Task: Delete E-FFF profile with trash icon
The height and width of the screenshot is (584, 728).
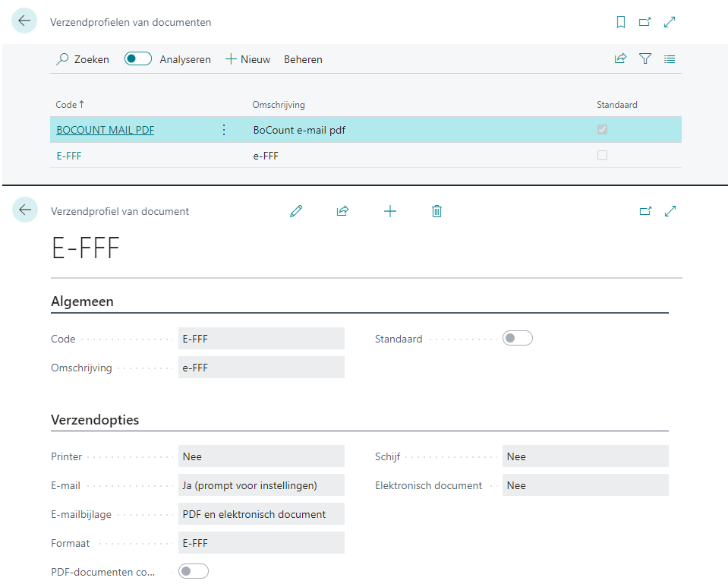Action: [x=436, y=211]
